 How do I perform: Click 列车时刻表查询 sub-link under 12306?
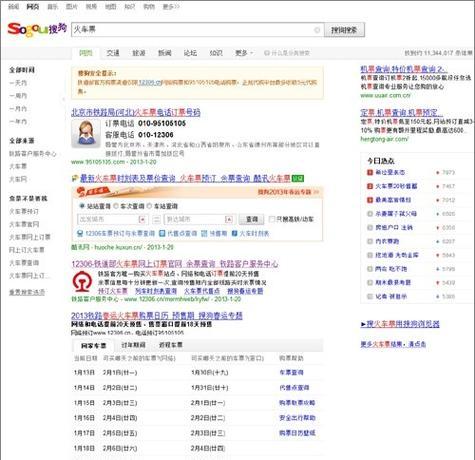pyautogui.click(x=156, y=291)
